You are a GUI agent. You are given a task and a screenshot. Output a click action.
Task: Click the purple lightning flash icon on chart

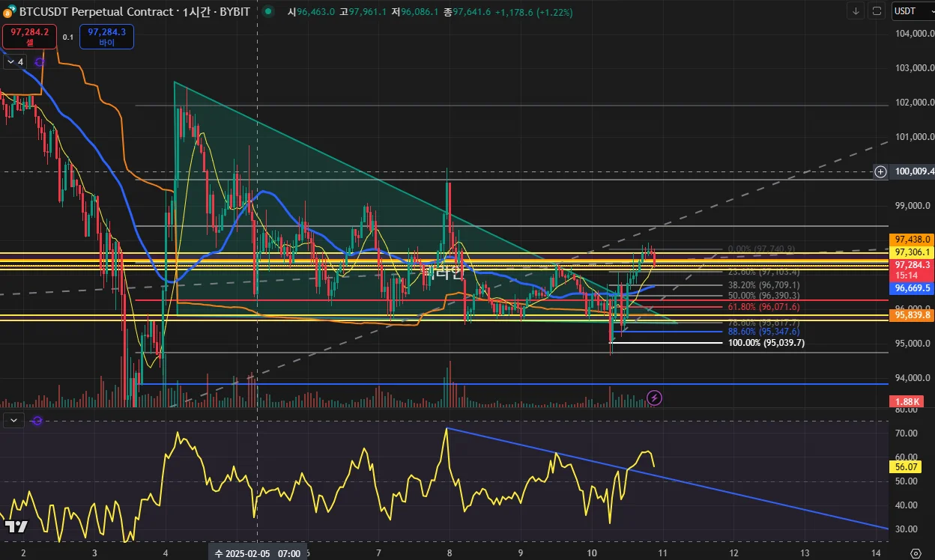pos(654,397)
